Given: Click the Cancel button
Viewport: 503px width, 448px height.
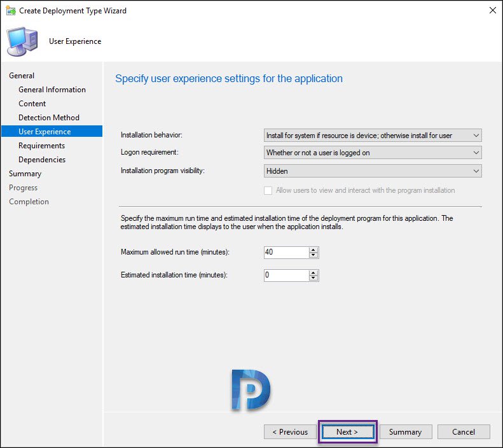Looking at the screenshot, I should [464, 432].
